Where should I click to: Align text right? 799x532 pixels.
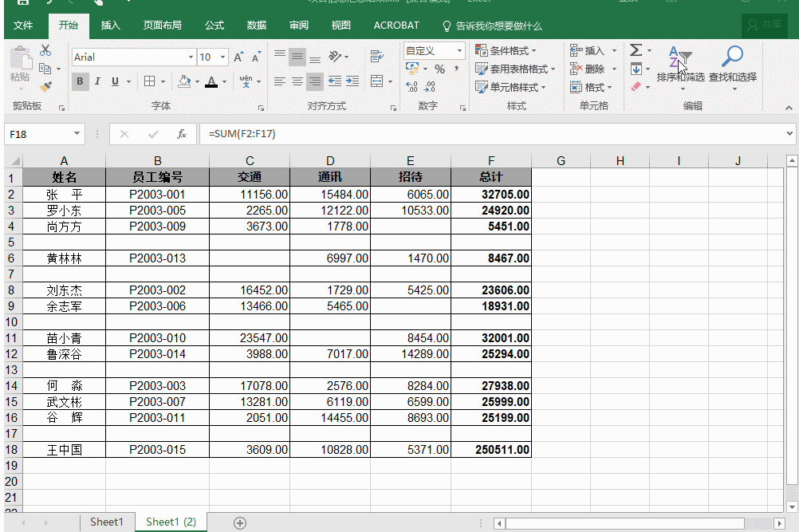(315, 81)
